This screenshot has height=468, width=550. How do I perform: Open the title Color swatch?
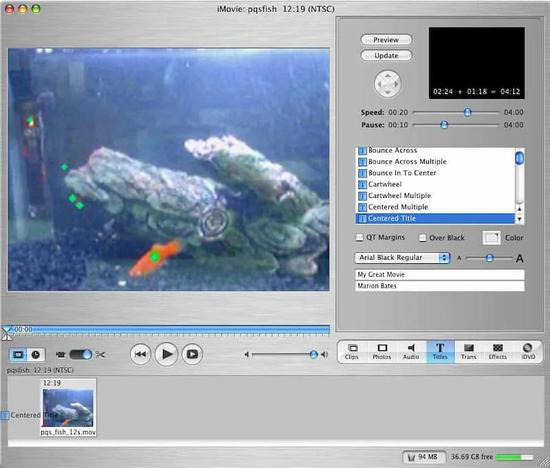click(x=491, y=238)
